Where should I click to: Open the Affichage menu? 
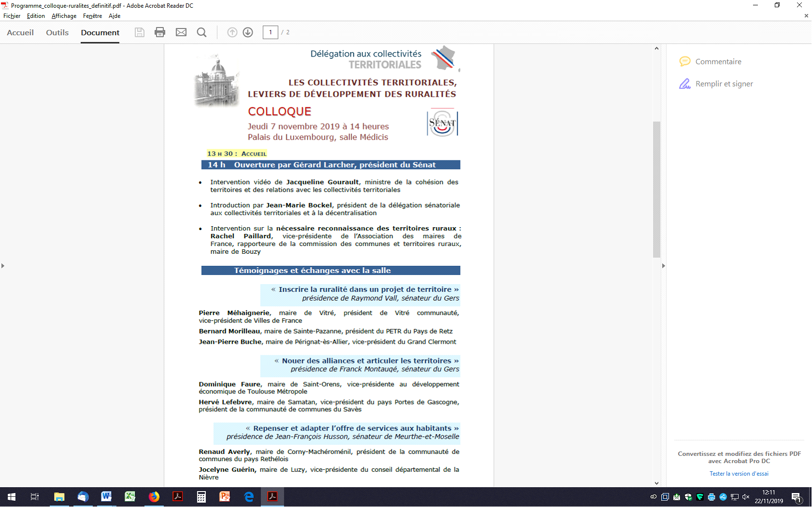(x=64, y=16)
